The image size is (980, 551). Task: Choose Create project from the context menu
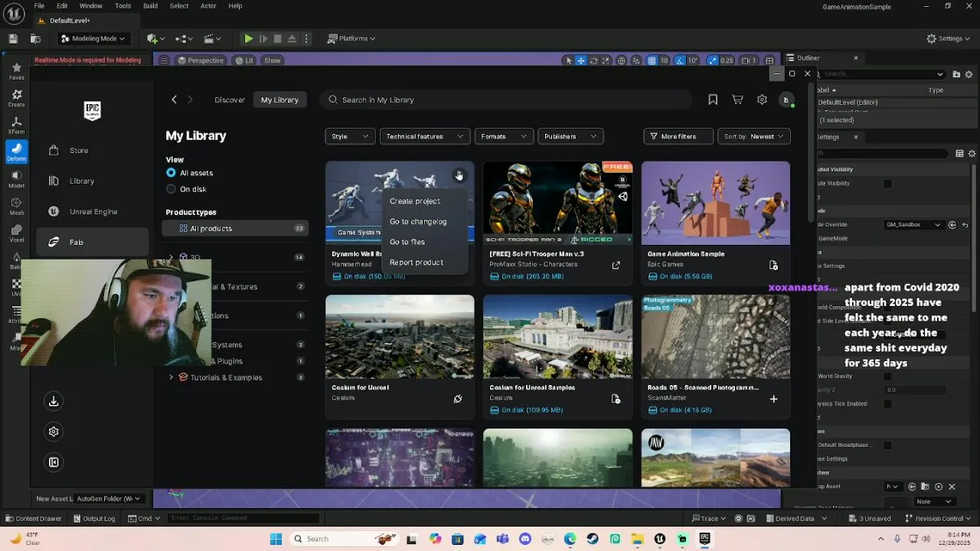click(415, 201)
